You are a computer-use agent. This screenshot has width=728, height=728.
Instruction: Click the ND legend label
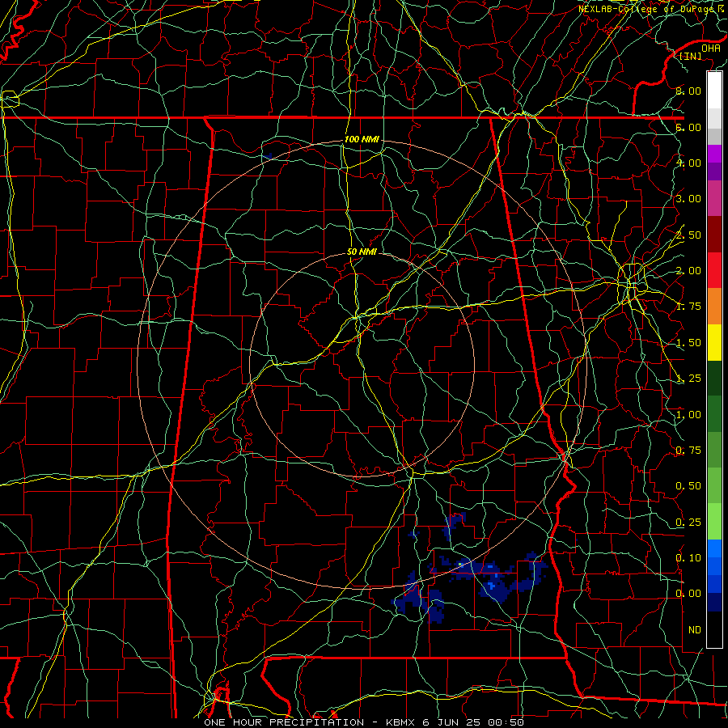click(x=695, y=630)
